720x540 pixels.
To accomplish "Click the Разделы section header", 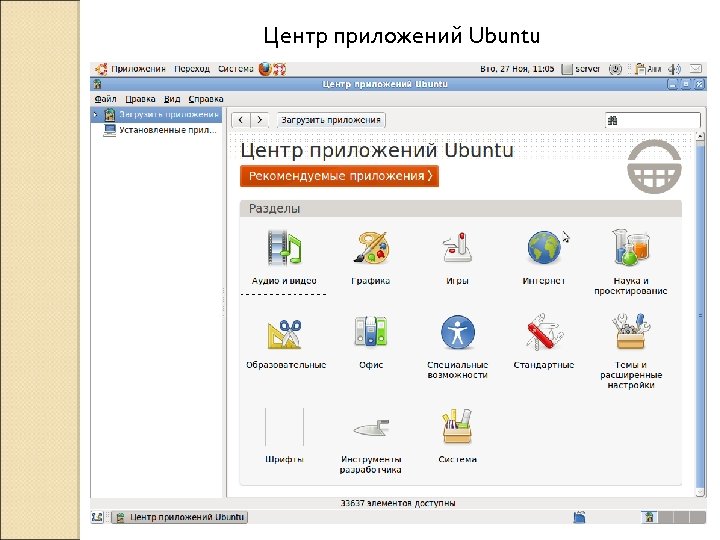I will 461,208.
